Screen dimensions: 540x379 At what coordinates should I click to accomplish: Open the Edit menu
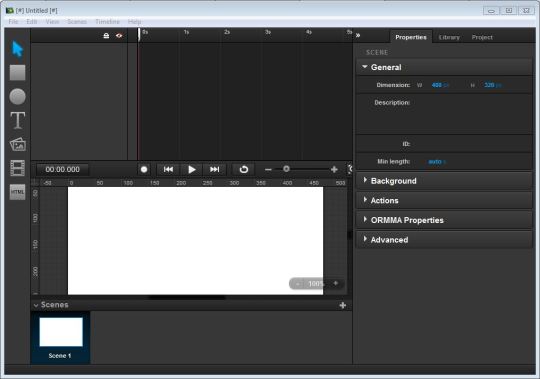pyautogui.click(x=32, y=22)
